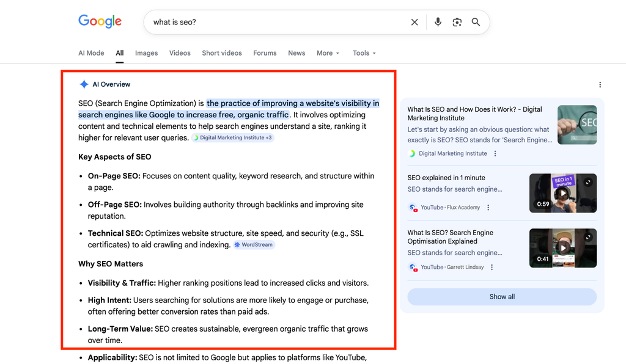Open options for the Garrett Lindsay video source

click(x=492, y=267)
